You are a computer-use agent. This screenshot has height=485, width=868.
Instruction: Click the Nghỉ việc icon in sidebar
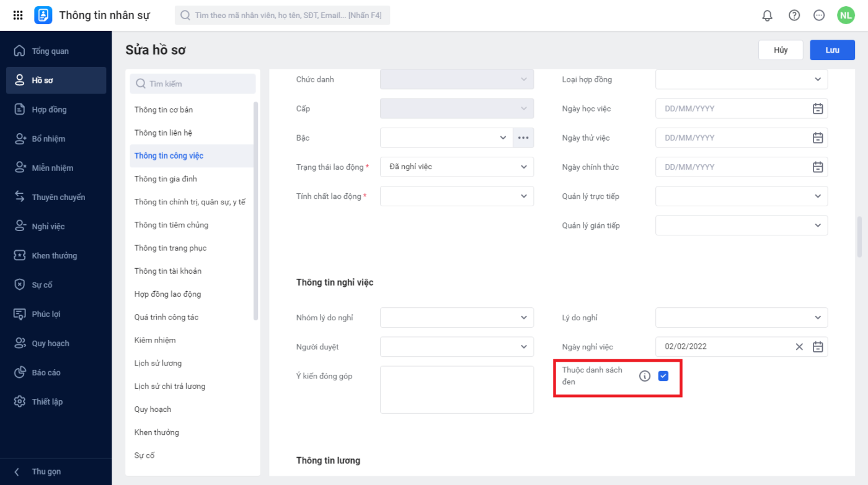(x=20, y=226)
